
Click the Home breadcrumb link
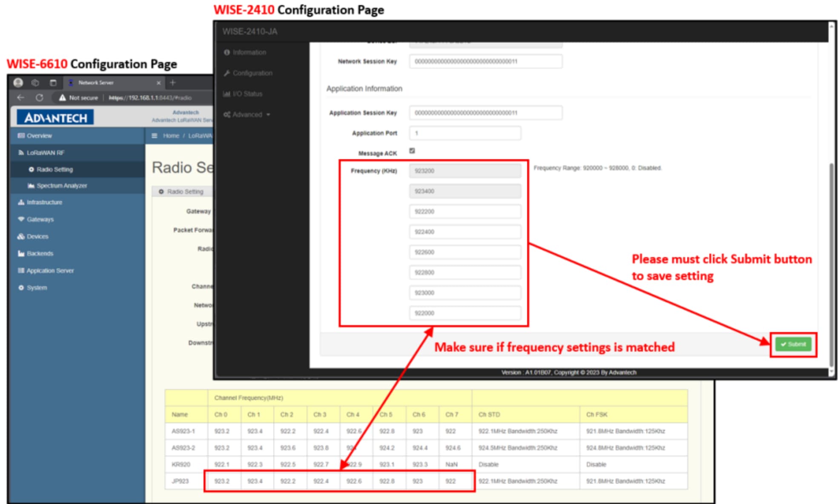point(171,136)
